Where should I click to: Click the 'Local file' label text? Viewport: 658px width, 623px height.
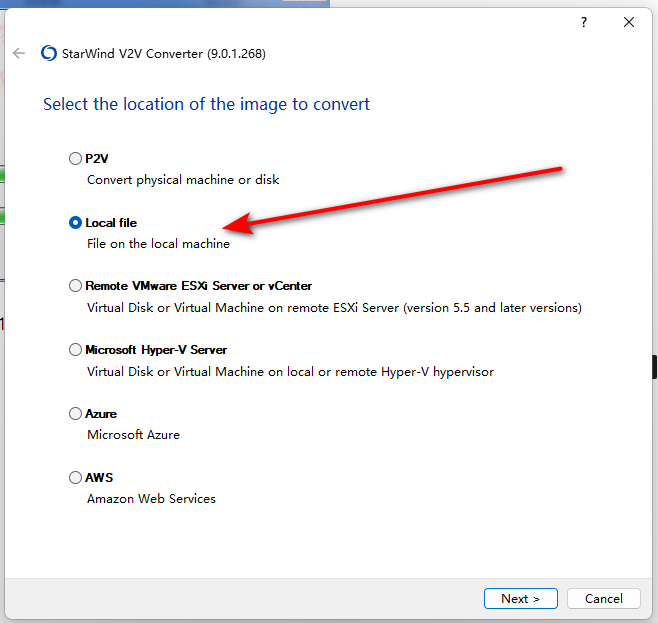coord(111,223)
